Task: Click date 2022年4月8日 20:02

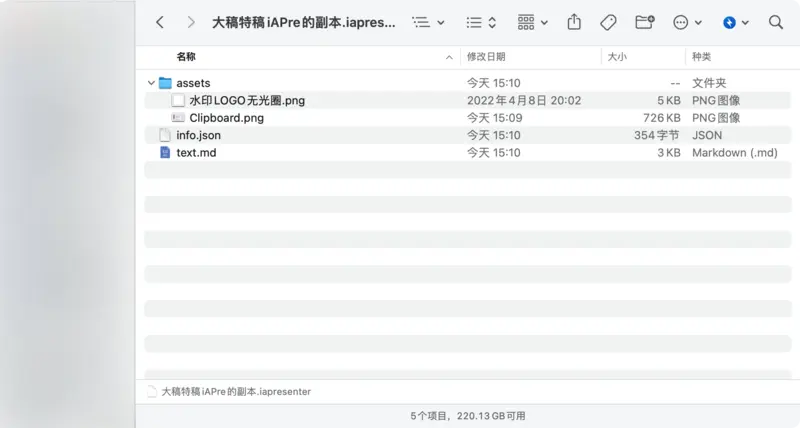Action: coord(524,100)
